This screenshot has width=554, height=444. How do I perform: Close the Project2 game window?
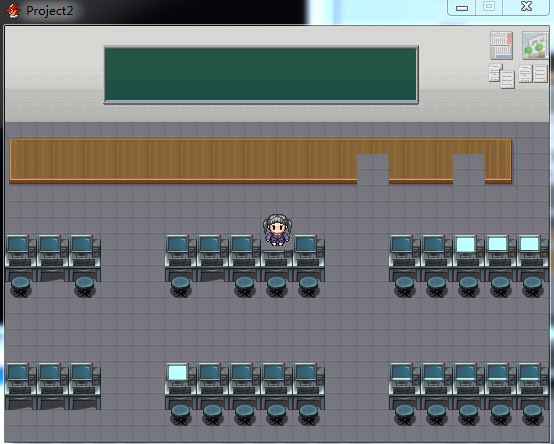[x=526, y=7]
